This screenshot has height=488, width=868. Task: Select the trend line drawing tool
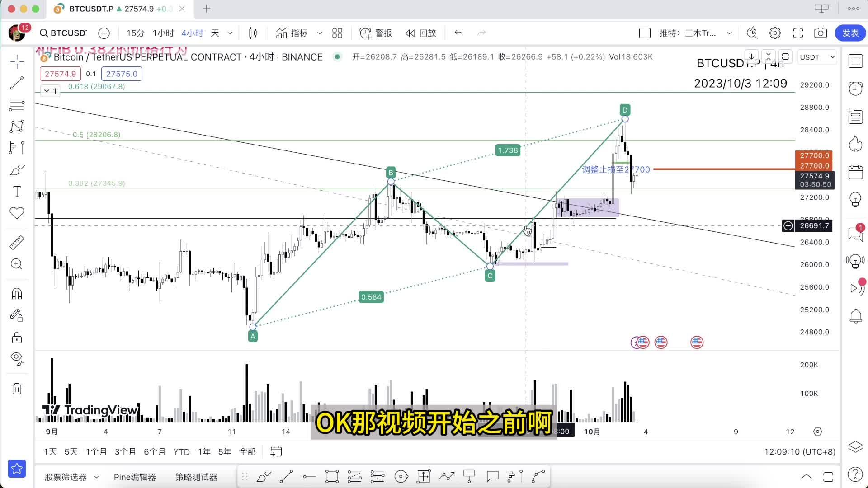17,83
